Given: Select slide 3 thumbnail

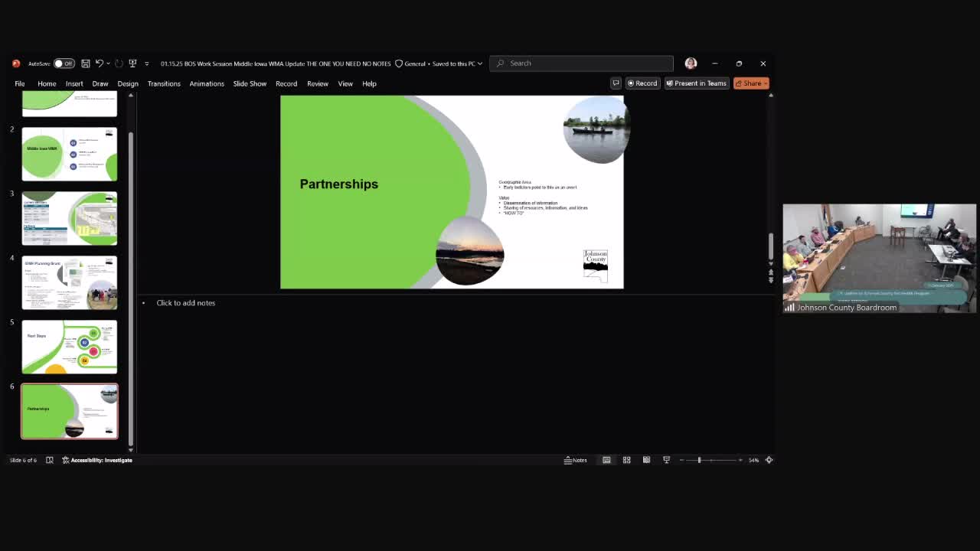Looking at the screenshot, I should pos(70,218).
